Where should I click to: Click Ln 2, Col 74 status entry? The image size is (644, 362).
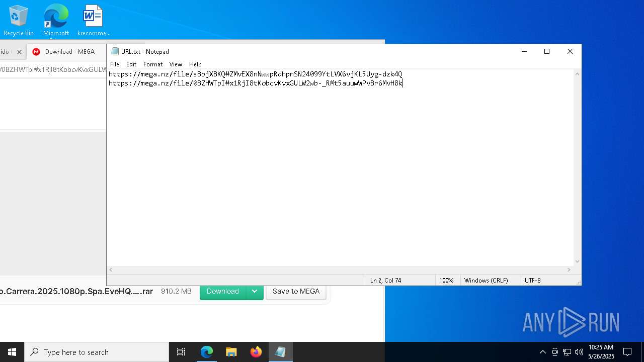point(386,281)
